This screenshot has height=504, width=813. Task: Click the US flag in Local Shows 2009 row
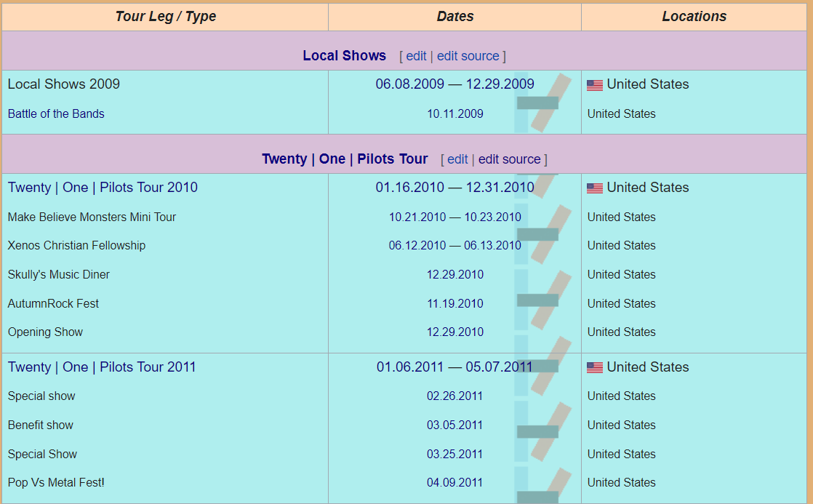click(x=594, y=85)
